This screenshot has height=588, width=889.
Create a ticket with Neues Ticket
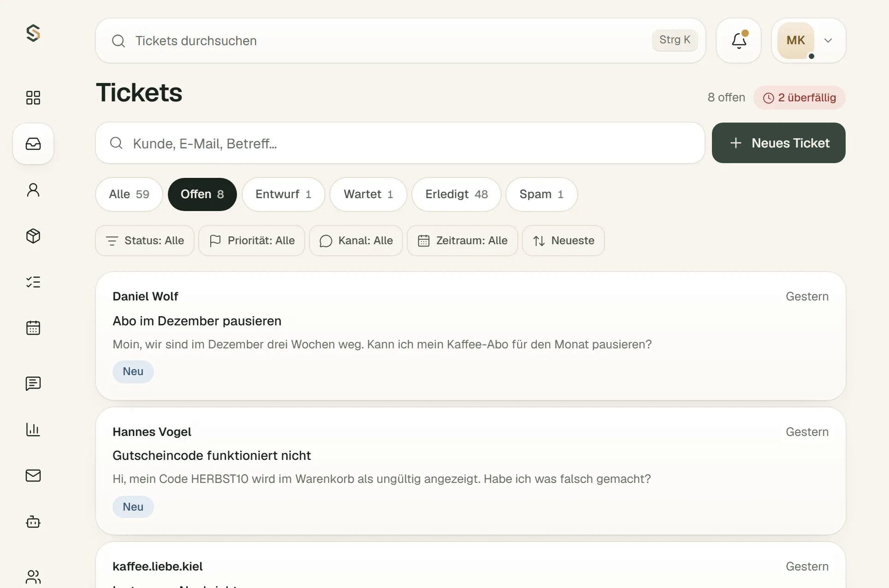pos(779,143)
